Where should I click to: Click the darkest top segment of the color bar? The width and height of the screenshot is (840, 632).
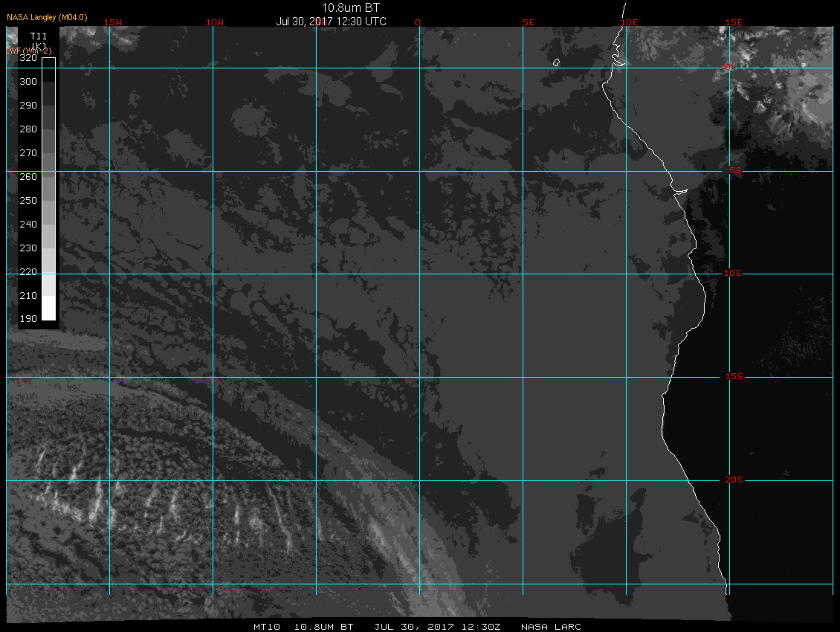(x=49, y=70)
